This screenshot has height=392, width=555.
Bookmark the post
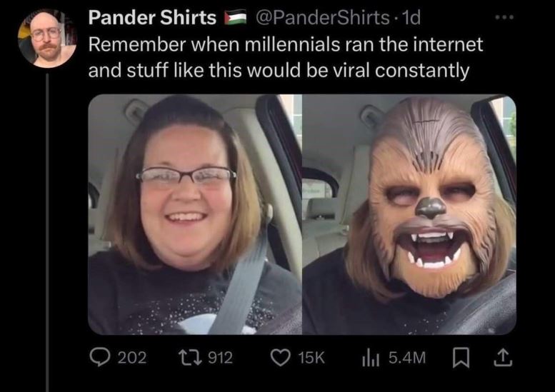[461, 358]
